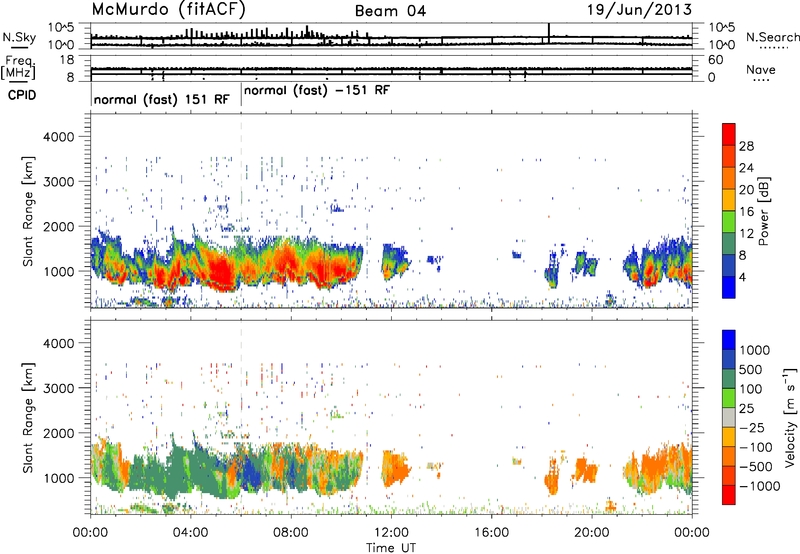Click the 08:00 time axis tick label
Image resolution: width=800 pixels, height=554 pixels.
point(290,533)
